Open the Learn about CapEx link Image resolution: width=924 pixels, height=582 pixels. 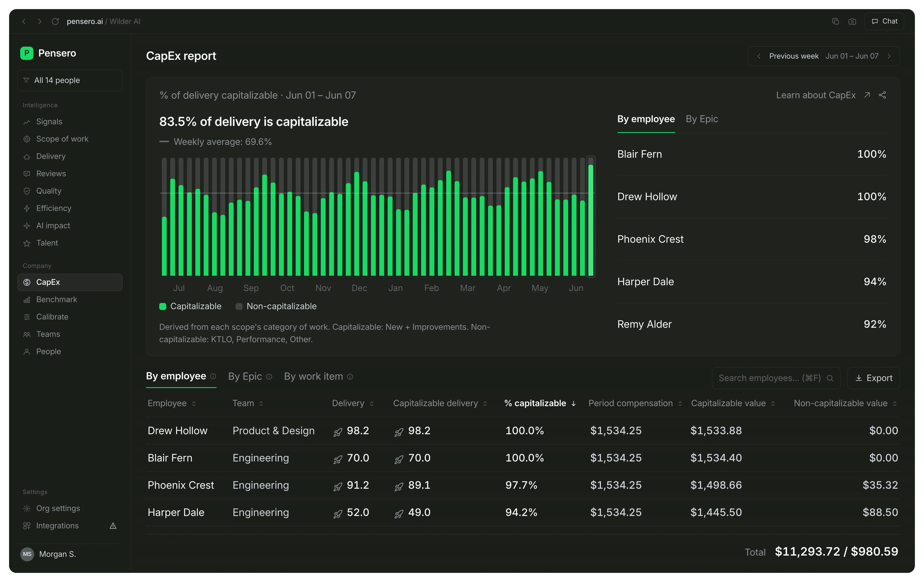(x=823, y=95)
